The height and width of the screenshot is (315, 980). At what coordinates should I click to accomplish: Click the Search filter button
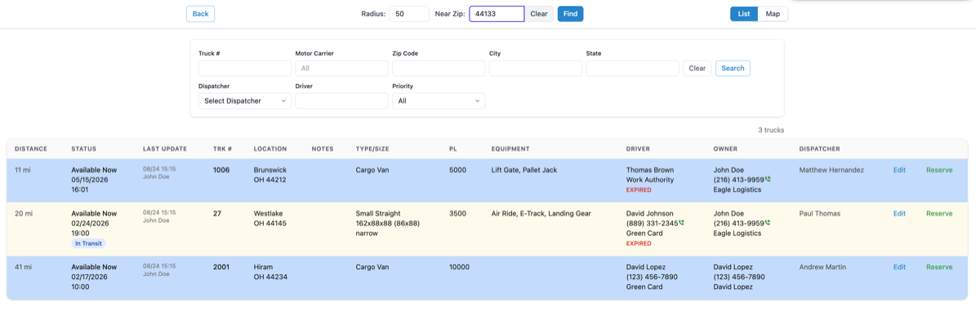733,69
